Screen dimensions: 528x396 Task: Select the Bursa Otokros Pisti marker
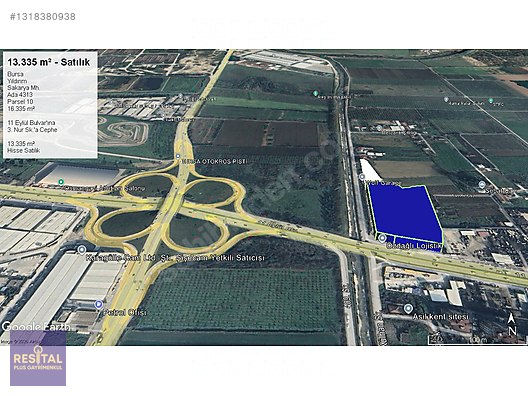[x=177, y=156]
